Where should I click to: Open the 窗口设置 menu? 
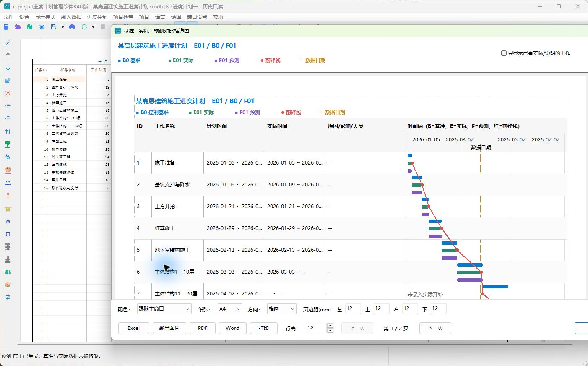click(197, 17)
